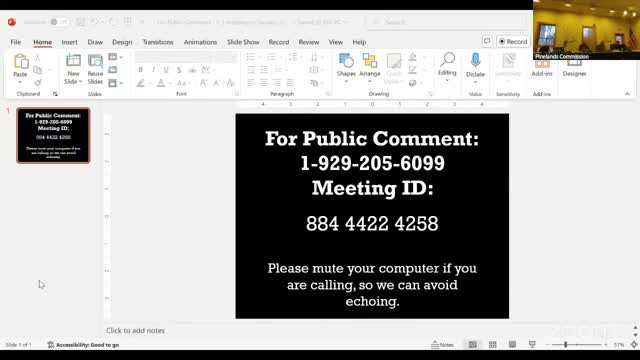Click the Cut scissors icon
The height and width of the screenshot is (360, 640).
[38, 58]
